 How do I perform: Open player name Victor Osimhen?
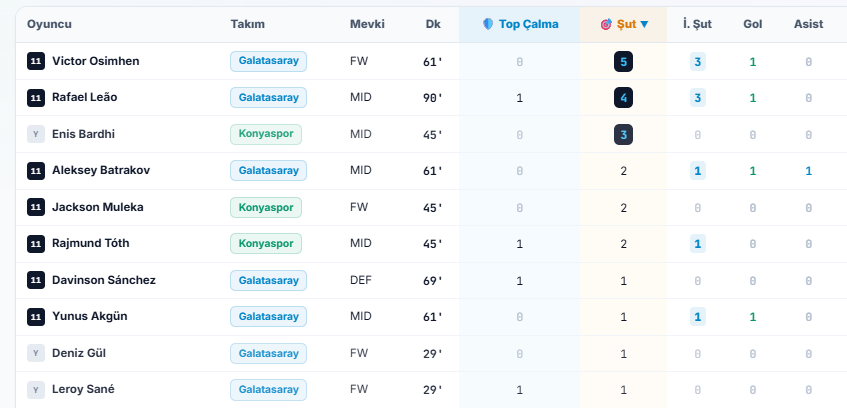[96, 61]
